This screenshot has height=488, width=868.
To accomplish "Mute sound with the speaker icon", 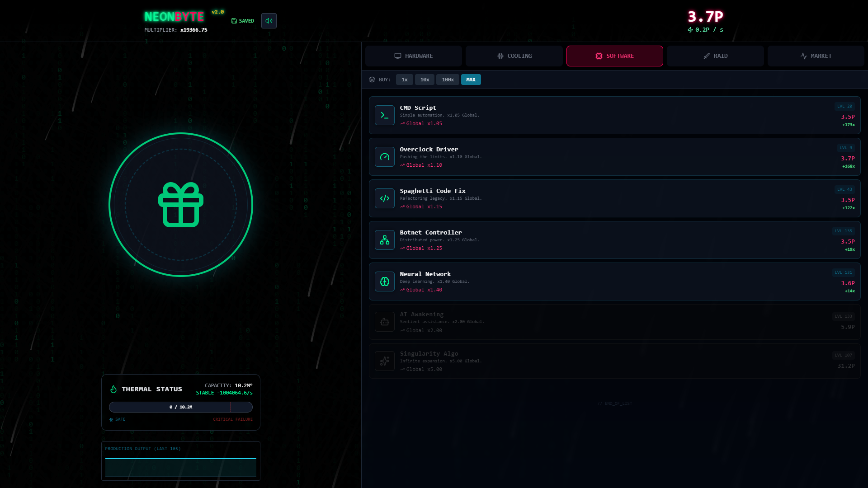I will (x=269, y=21).
